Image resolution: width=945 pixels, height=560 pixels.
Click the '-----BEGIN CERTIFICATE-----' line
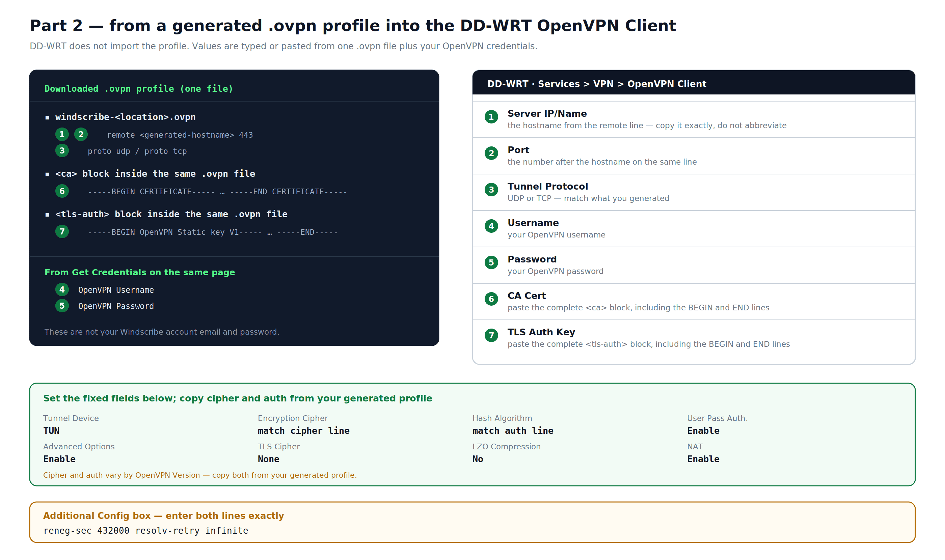[x=217, y=192]
